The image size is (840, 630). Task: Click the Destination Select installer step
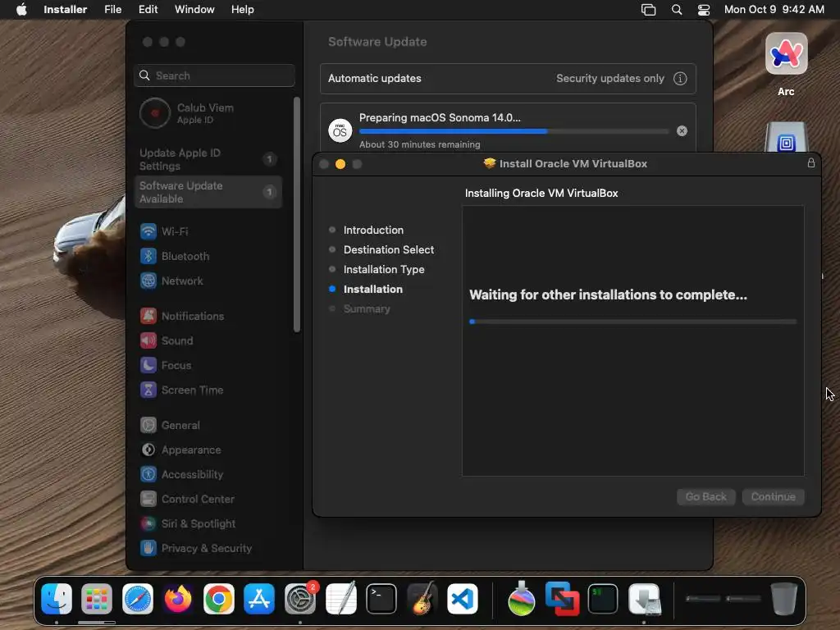pyautogui.click(x=388, y=249)
